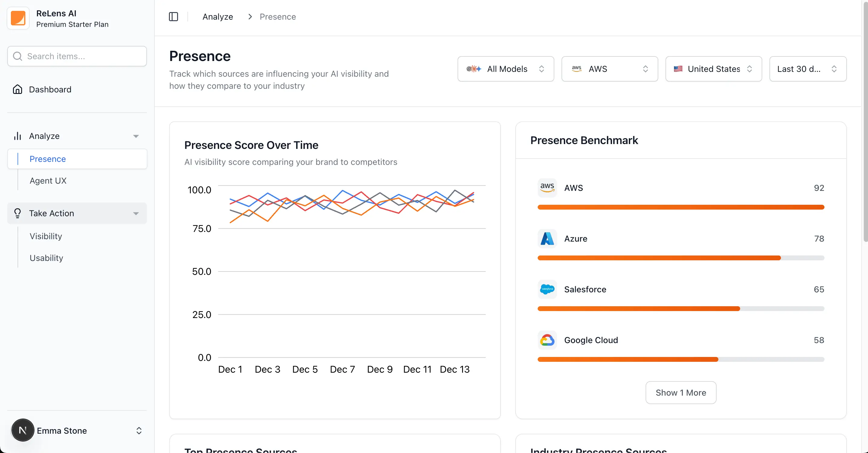
Task: Click the Azure logo in benchmark list
Action: coord(547,239)
